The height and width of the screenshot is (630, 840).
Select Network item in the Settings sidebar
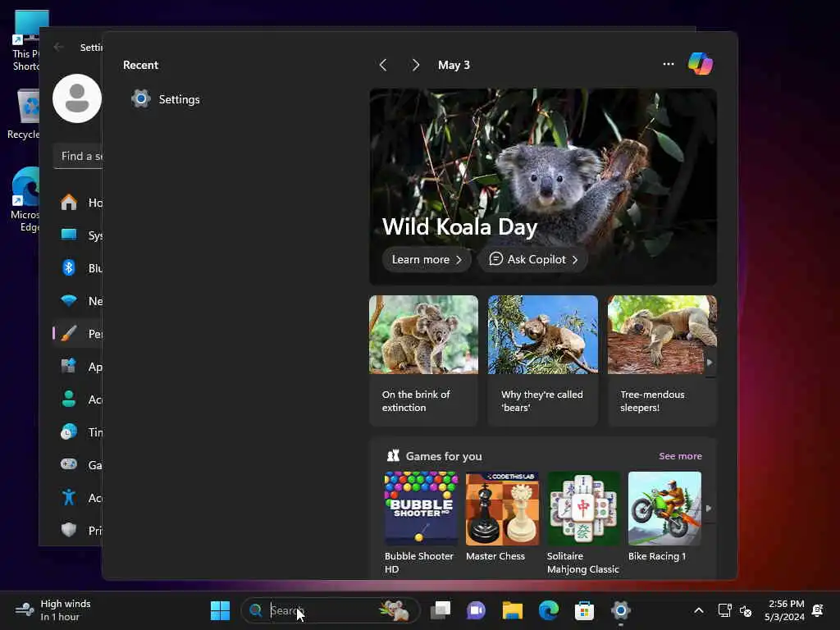(78, 300)
